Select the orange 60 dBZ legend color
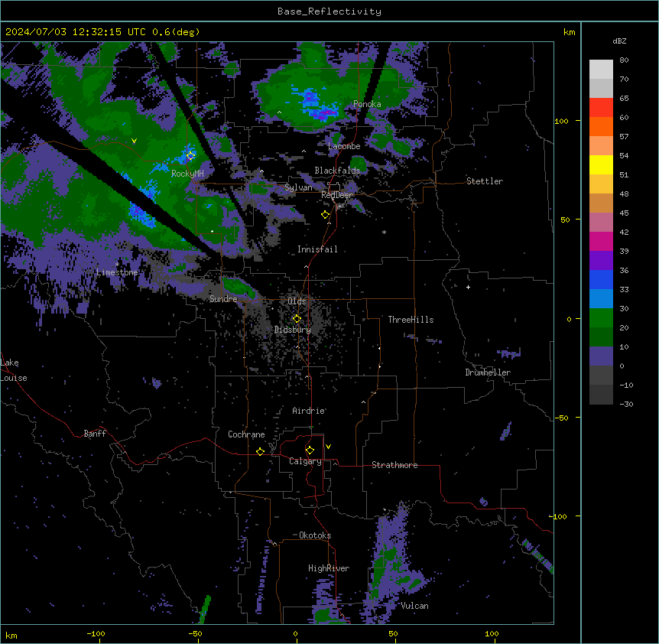 (x=601, y=126)
